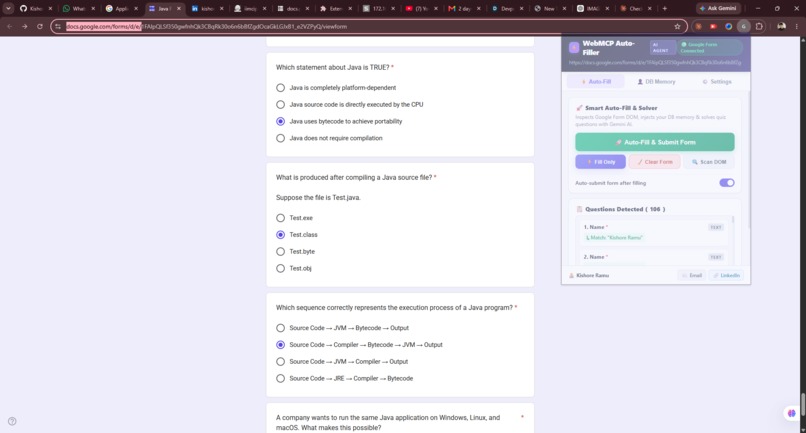Open the Settings tab in WebMCP panel
This screenshot has height=433, width=806.
tap(717, 81)
